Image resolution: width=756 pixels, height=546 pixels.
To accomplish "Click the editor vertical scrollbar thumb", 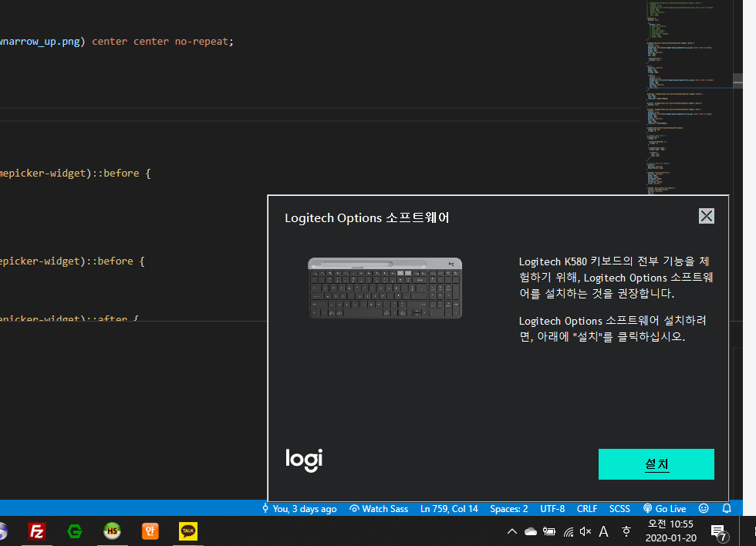I will (737, 80).
